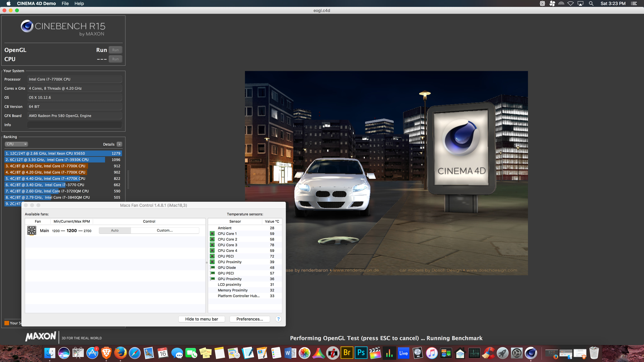Open Macs Fan Control Preferences
This screenshot has height=362, width=644.
[x=250, y=319]
